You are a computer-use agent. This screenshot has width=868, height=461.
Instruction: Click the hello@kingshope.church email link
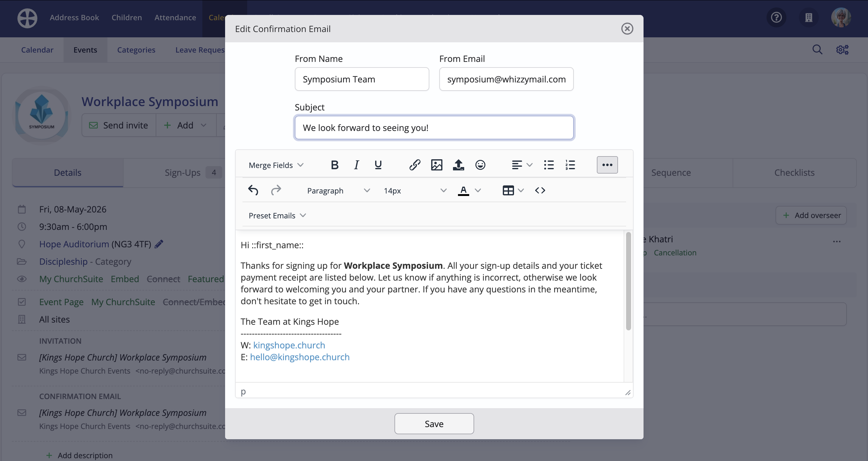[300, 357]
